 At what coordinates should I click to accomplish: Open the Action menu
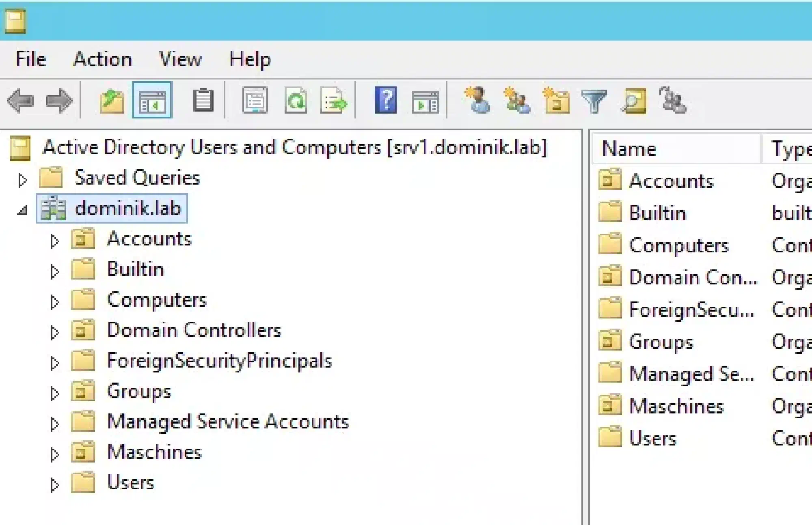[x=103, y=59]
